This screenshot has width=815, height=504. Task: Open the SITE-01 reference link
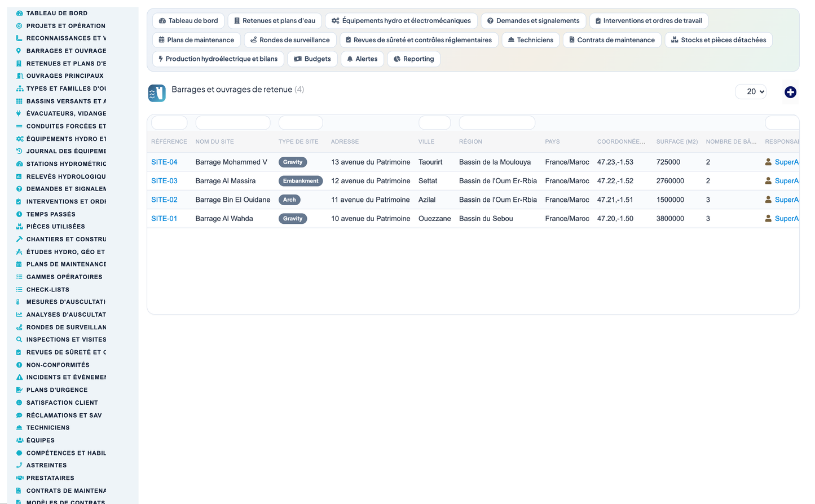(164, 219)
